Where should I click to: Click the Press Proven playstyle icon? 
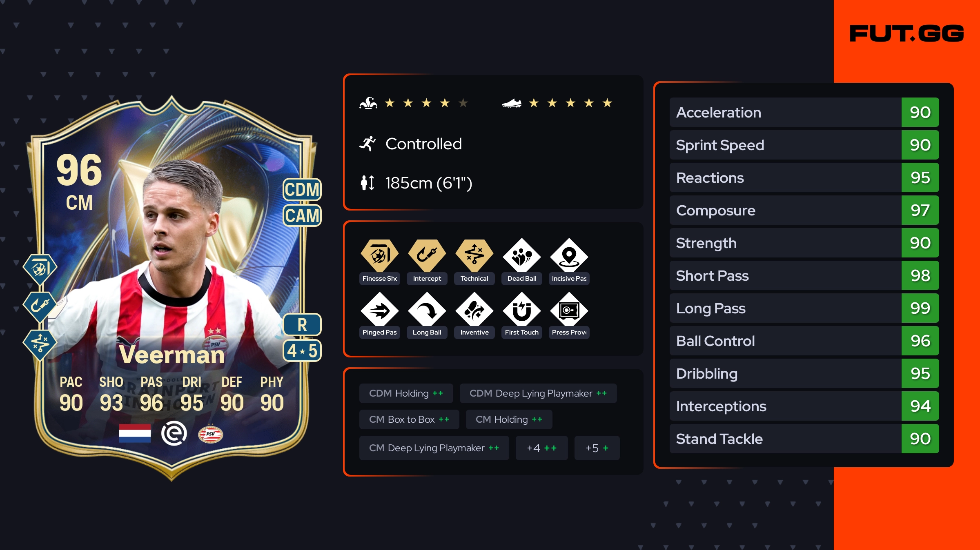coord(569,310)
